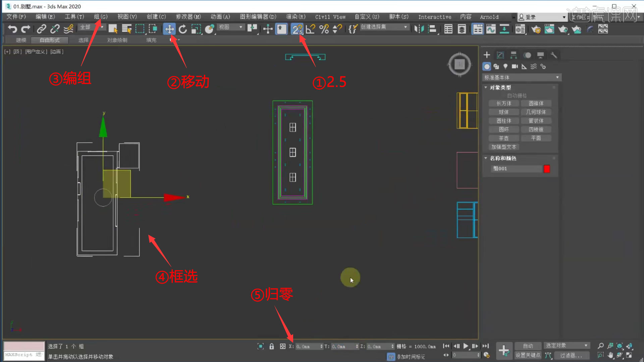
Task: Toggle Selection Lock padlock icon
Action: pos(272,346)
